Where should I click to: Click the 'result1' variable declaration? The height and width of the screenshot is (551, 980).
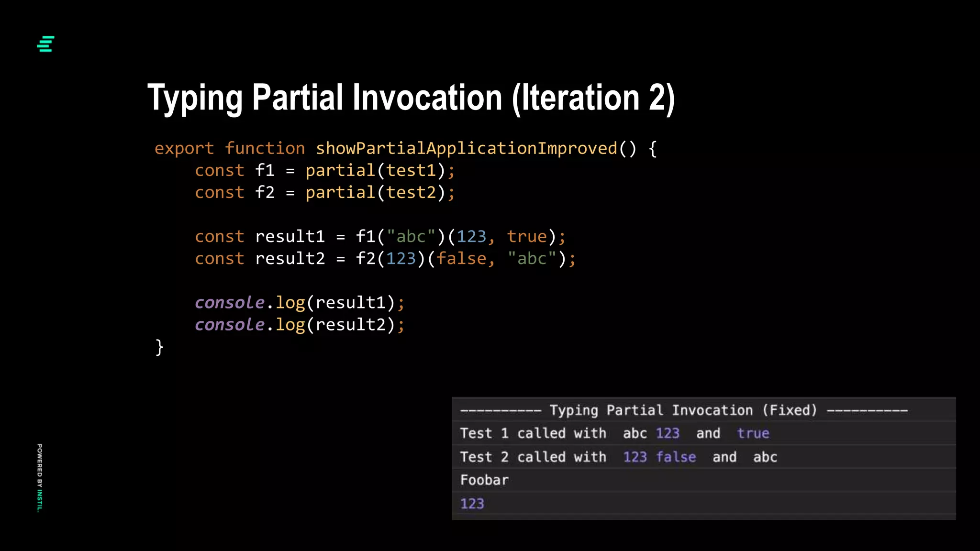(x=290, y=236)
